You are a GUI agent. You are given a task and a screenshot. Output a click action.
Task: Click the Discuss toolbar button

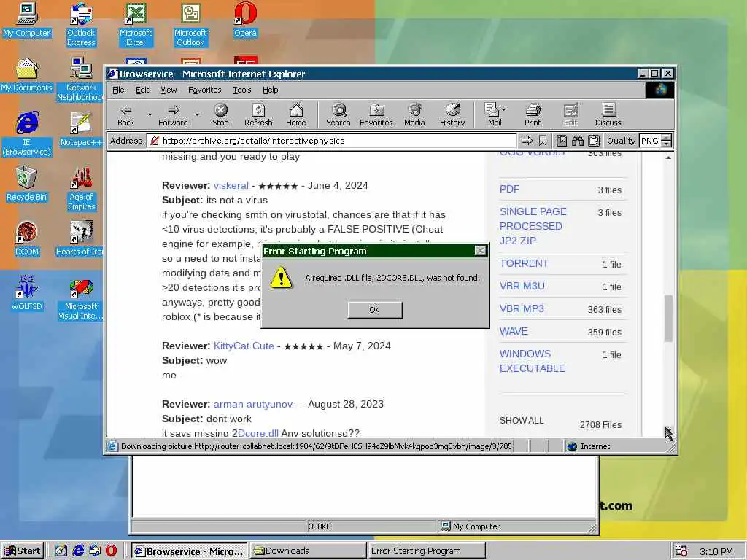608,114
